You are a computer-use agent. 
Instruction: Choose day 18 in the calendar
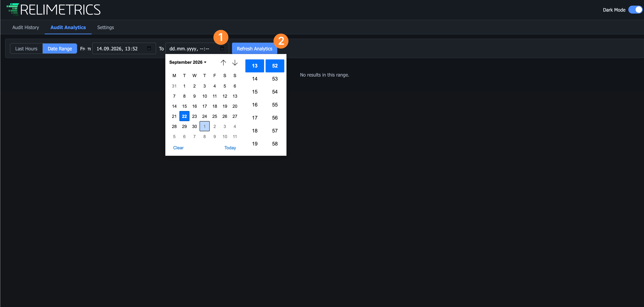click(214, 106)
